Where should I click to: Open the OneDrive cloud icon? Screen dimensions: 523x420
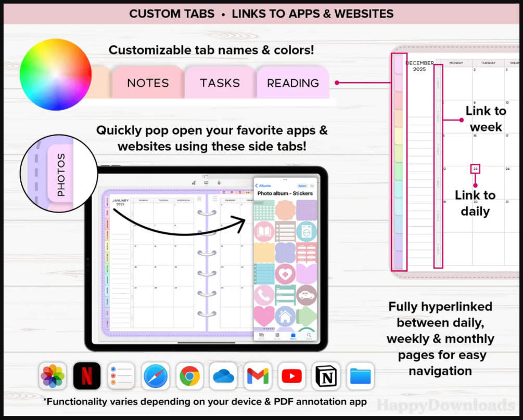point(223,376)
